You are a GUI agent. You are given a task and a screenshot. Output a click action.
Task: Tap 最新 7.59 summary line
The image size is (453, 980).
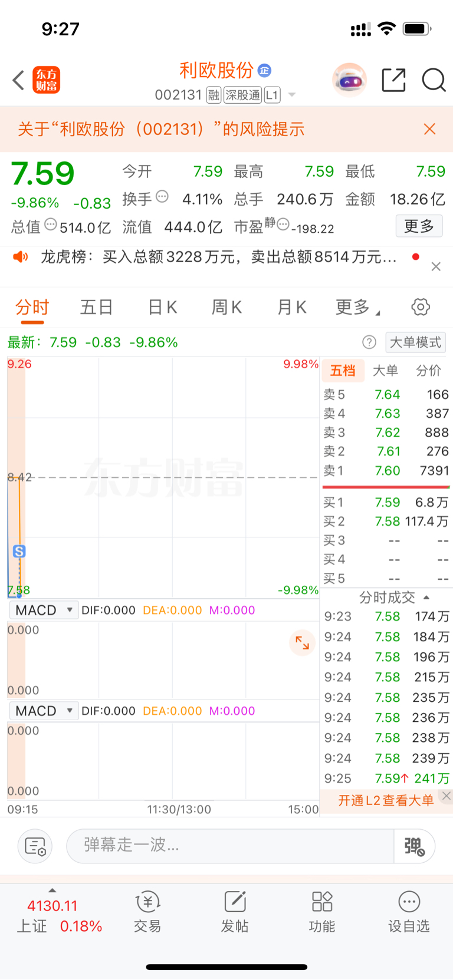(x=93, y=342)
